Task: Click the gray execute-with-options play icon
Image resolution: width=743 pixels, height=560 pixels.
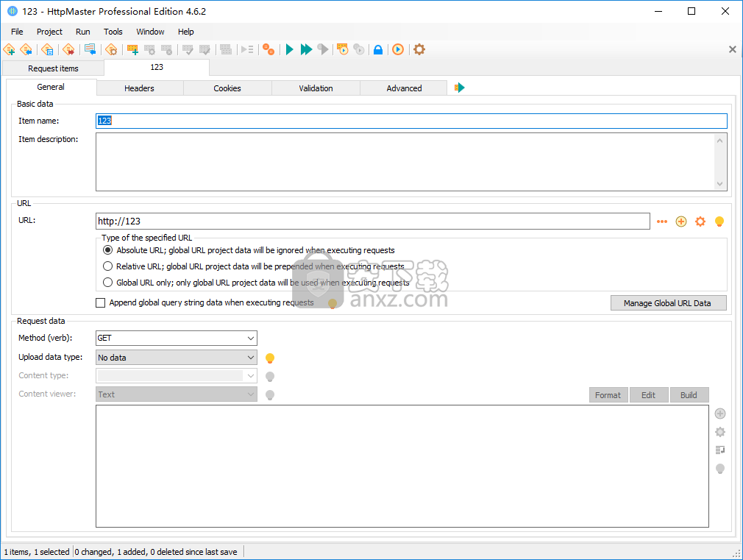Action: pyautogui.click(x=323, y=49)
